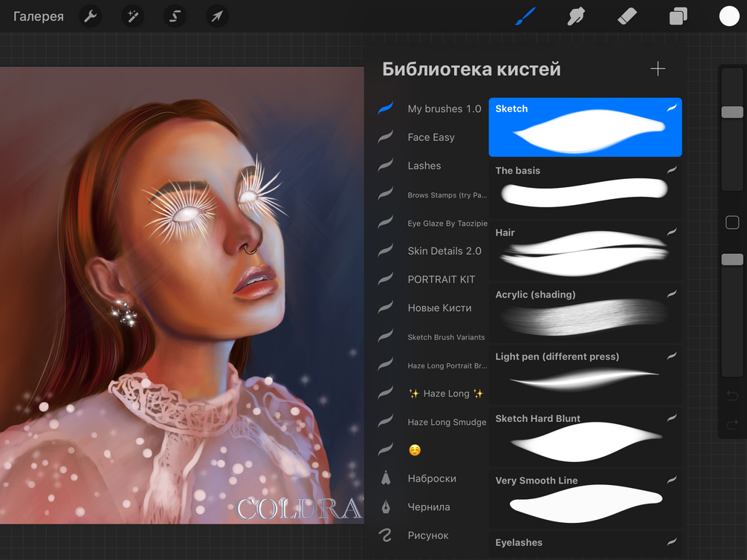Select The basis brush

pos(585,189)
